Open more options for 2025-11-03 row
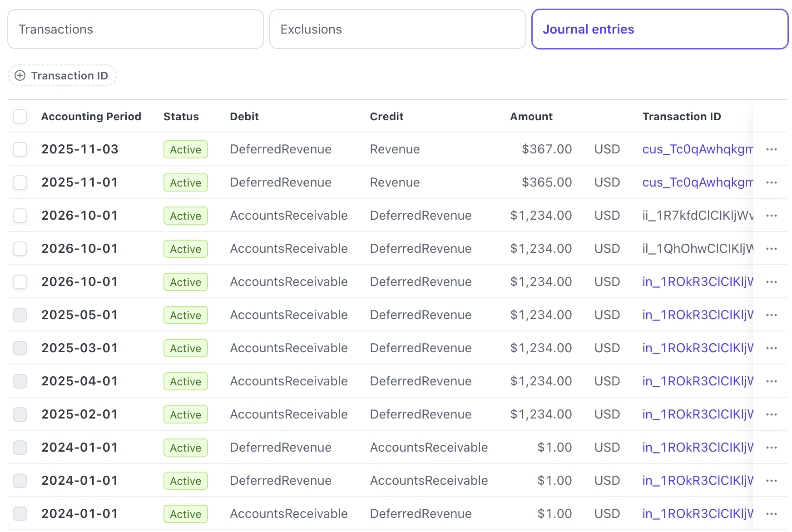 pyautogui.click(x=771, y=149)
